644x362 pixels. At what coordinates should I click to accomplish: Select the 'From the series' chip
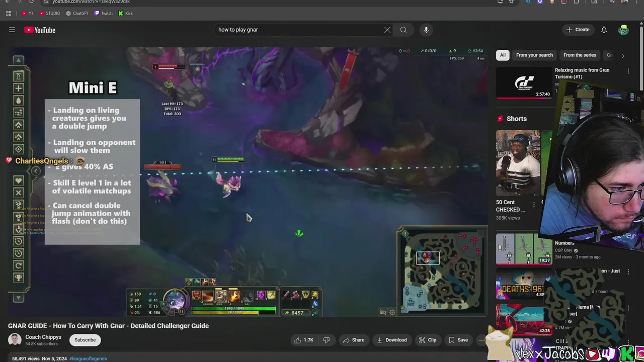(x=580, y=55)
